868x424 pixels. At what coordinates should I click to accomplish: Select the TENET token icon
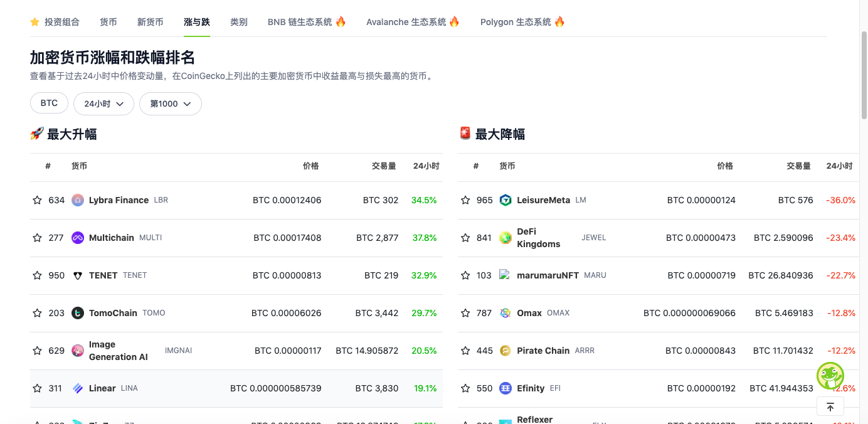pos(78,275)
